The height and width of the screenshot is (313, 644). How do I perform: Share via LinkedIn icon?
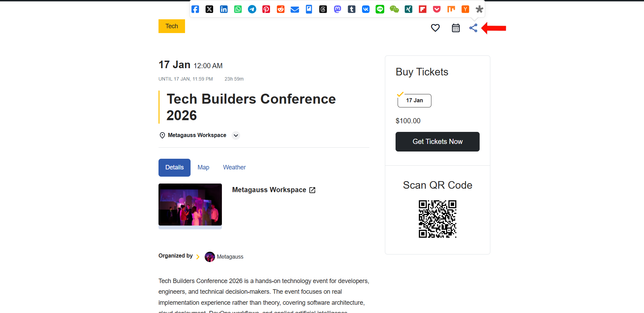tap(224, 9)
